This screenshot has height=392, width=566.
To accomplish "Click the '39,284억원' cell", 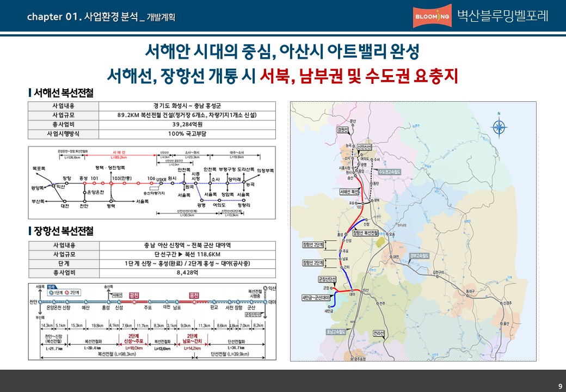I will tap(187, 125).
